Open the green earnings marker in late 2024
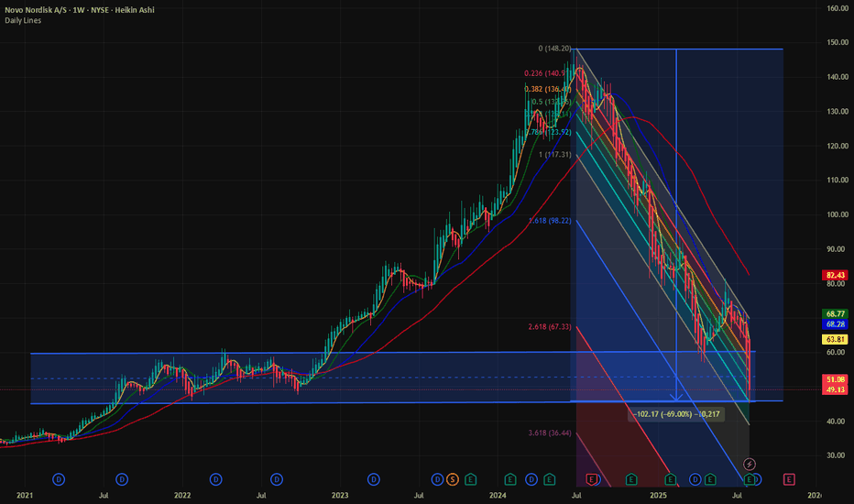854x504 pixels. click(630, 479)
